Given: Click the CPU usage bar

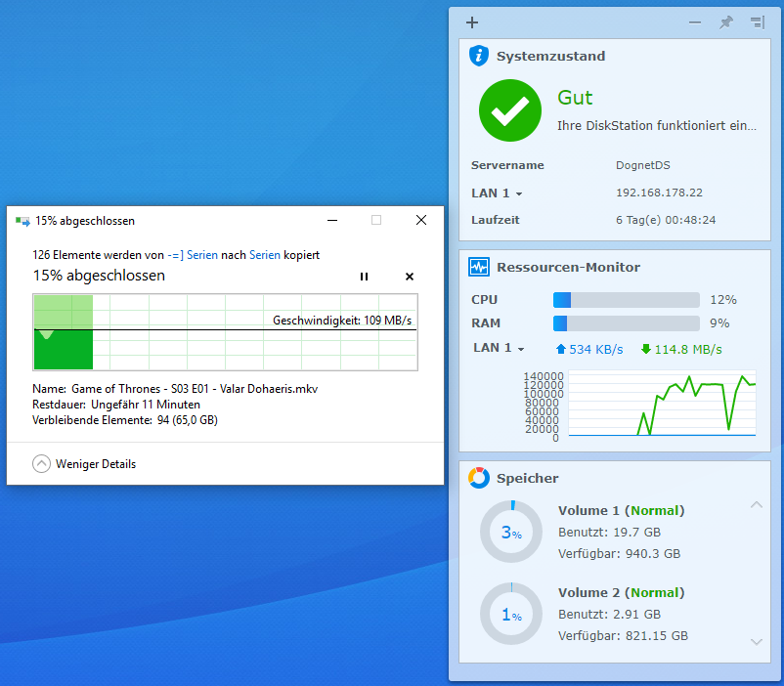Looking at the screenshot, I should coord(626,300).
